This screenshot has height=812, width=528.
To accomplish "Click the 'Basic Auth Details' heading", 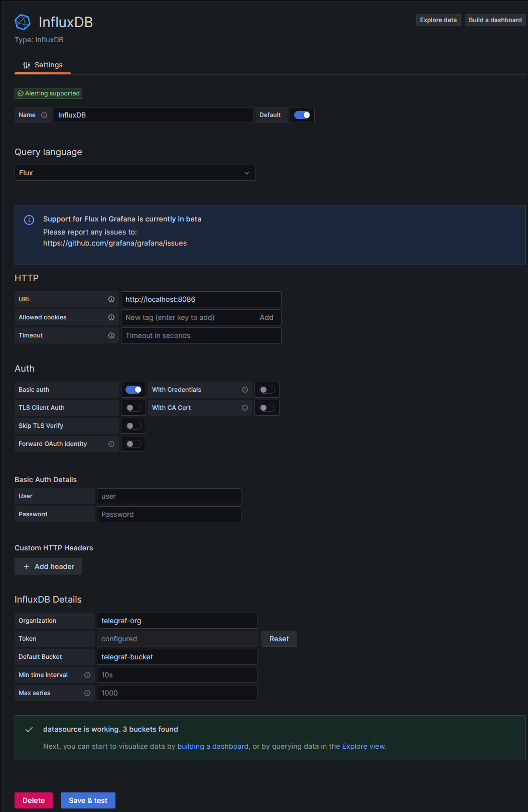I will tap(46, 480).
